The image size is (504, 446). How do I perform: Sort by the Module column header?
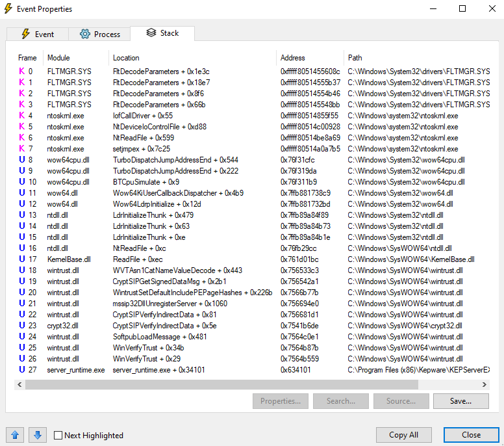58,58
